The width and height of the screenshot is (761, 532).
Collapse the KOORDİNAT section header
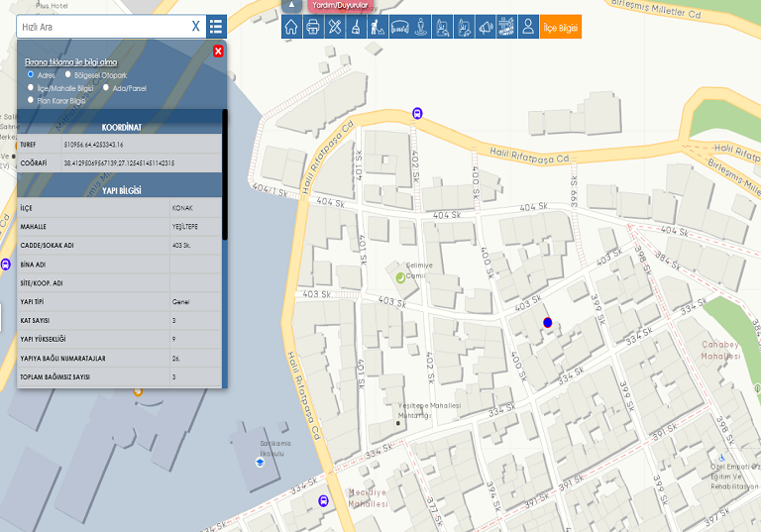(121, 127)
